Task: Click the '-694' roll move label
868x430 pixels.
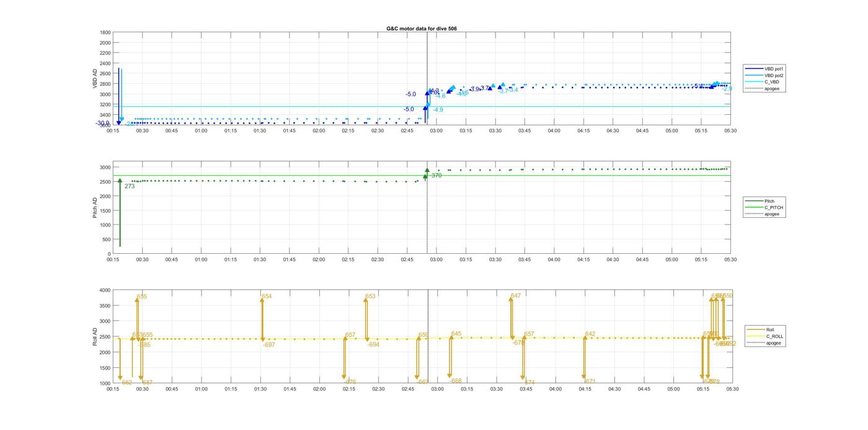Action: [373, 345]
